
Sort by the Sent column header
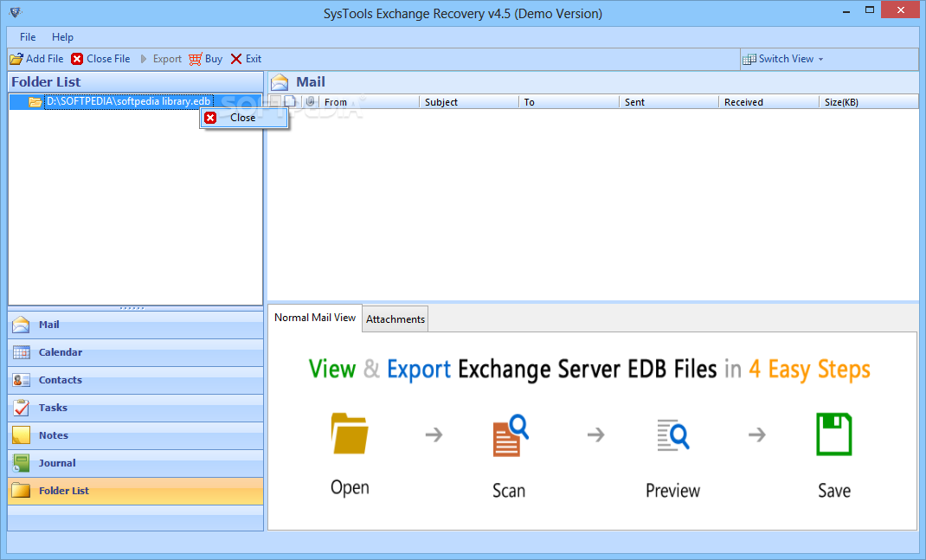668,102
